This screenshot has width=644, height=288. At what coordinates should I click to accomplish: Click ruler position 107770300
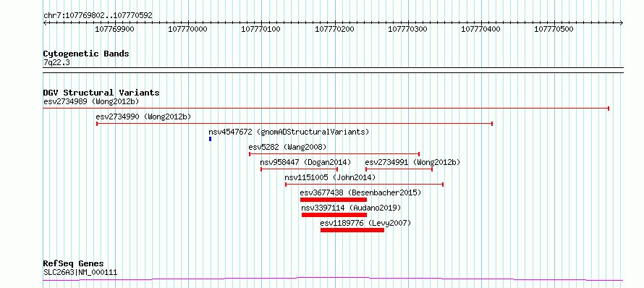pyautogui.click(x=407, y=29)
